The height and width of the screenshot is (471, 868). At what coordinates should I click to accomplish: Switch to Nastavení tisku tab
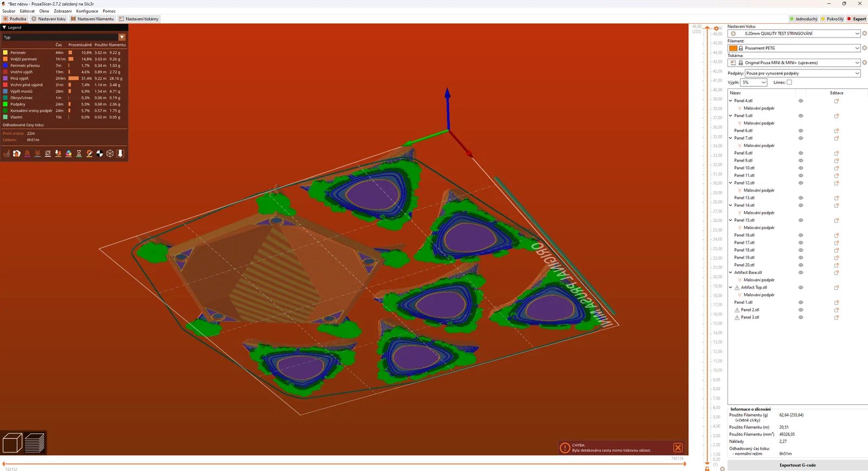click(48, 19)
